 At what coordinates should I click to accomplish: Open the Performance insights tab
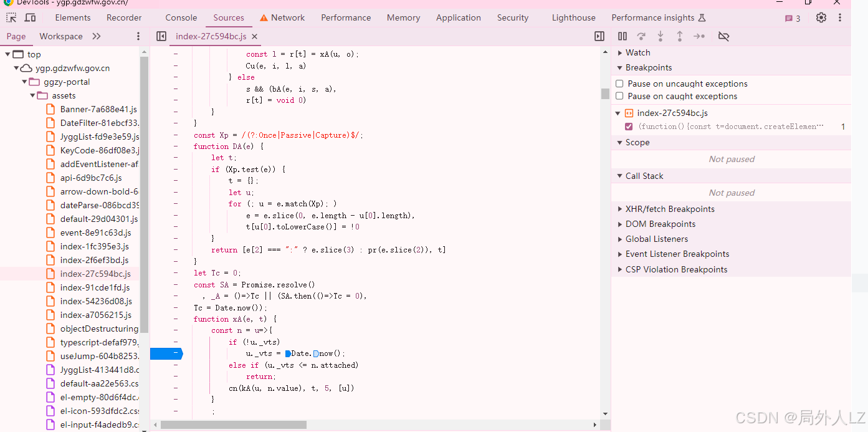(x=659, y=17)
